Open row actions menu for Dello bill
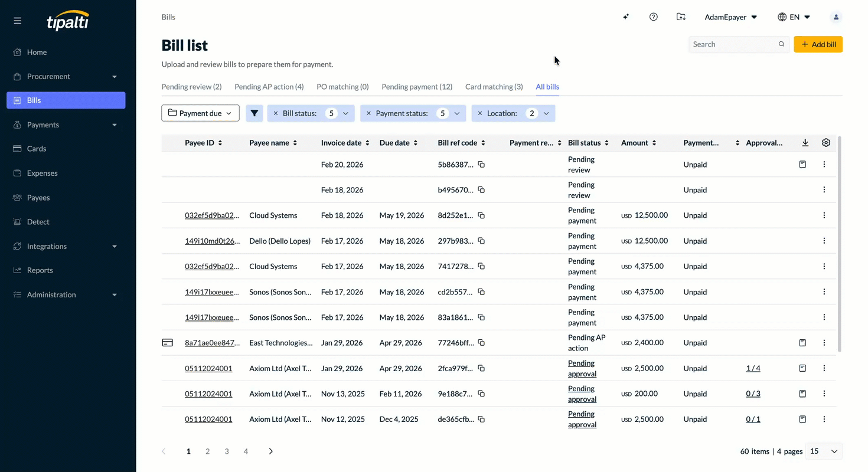The width and height of the screenshot is (868, 472). [824, 241]
